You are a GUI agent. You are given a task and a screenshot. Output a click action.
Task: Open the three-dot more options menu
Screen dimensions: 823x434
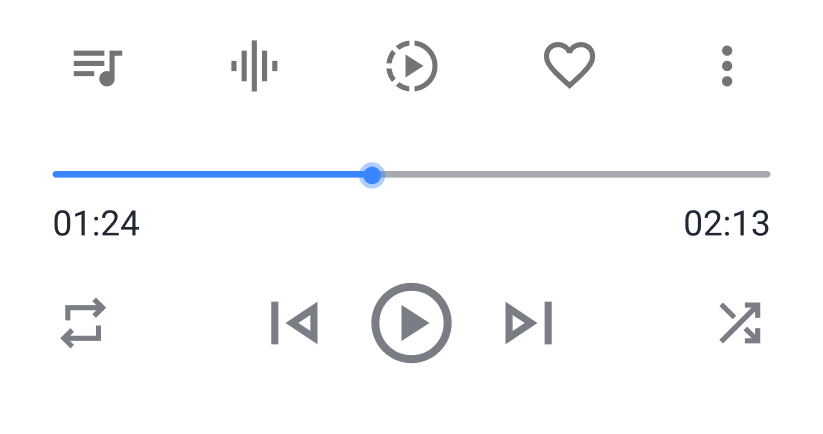[x=727, y=66]
